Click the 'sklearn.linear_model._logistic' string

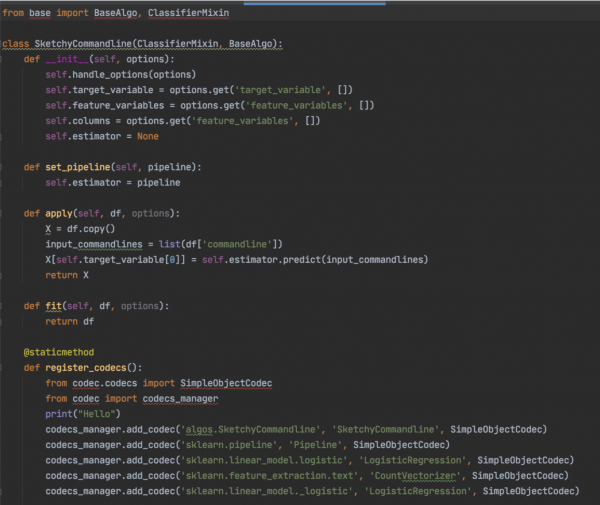(x=267, y=491)
